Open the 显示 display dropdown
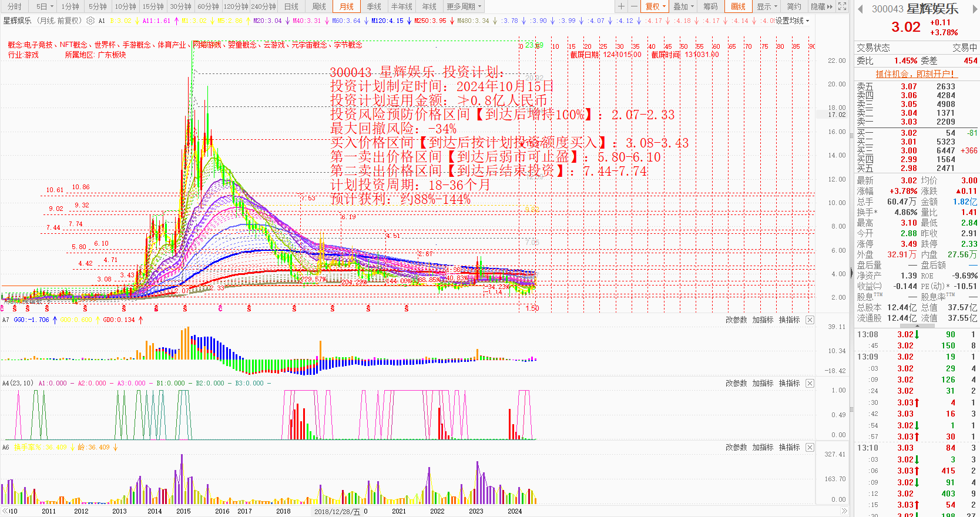The width and height of the screenshot is (980, 517). pos(767,6)
